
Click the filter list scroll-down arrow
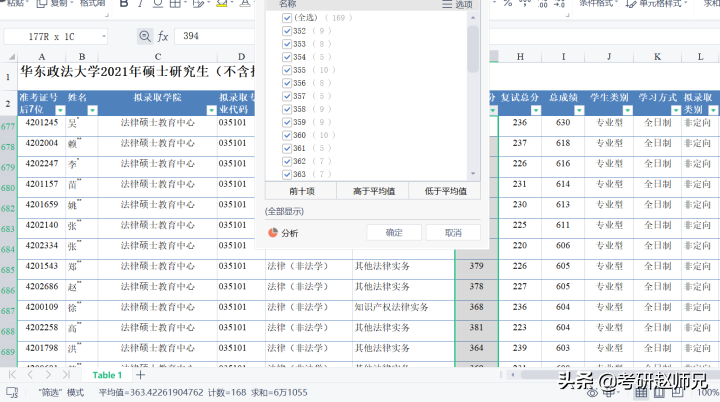point(473,174)
